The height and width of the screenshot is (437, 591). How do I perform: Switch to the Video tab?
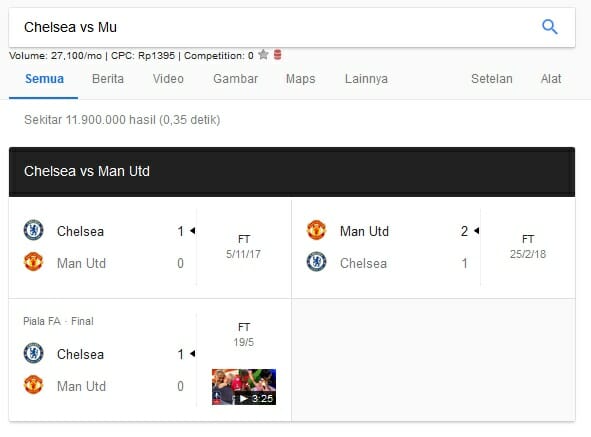tap(168, 79)
